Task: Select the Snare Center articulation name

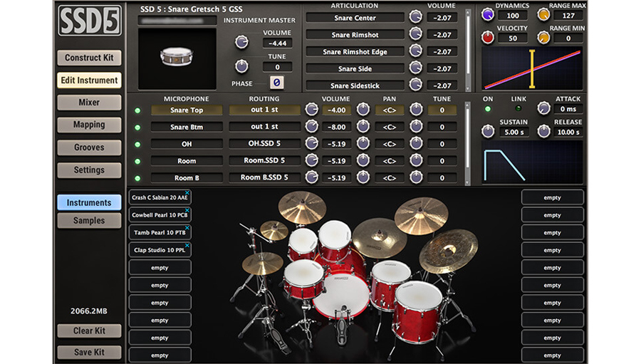Action: (355, 18)
